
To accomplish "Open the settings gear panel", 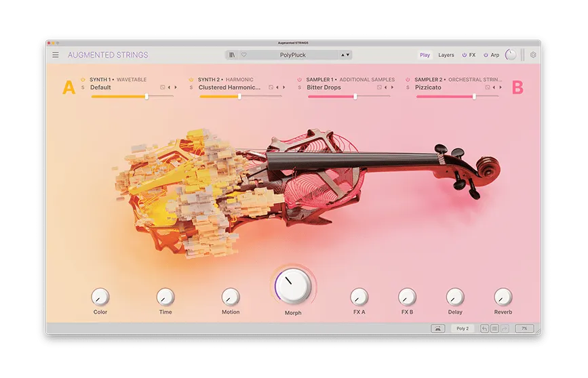I will (x=533, y=55).
